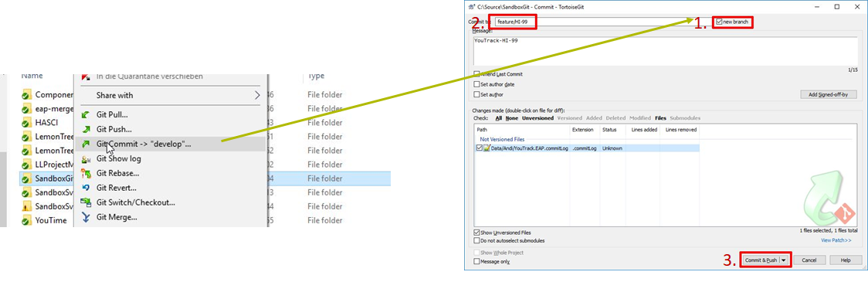The height and width of the screenshot is (282, 868).
Task: Click the .commitLog extension cell
Action: (584, 148)
